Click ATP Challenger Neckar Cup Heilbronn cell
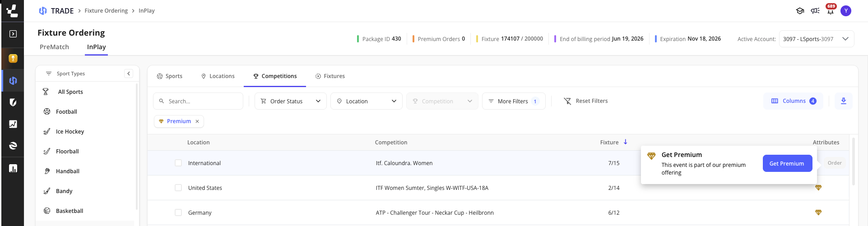Viewport: 868px width, 226px height. (x=435, y=213)
